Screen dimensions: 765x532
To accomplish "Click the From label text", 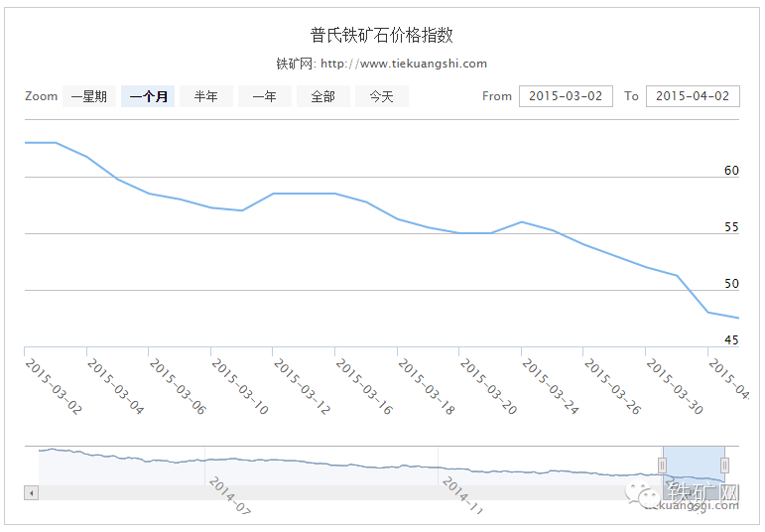I will [497, 96].
